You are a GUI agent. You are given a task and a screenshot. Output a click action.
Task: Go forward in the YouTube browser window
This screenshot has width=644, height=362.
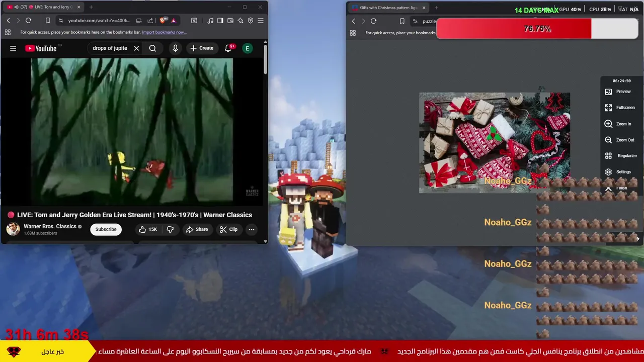click(18, 21)
